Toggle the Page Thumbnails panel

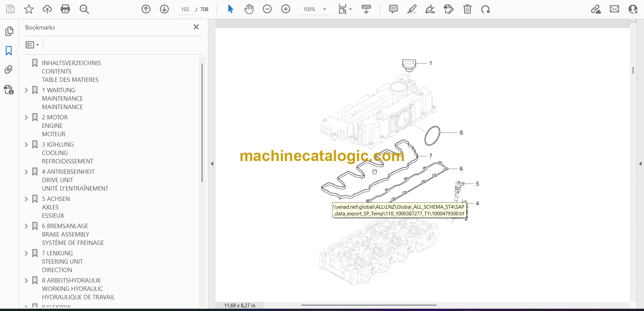pyautogui.click(x=9, y=31)
